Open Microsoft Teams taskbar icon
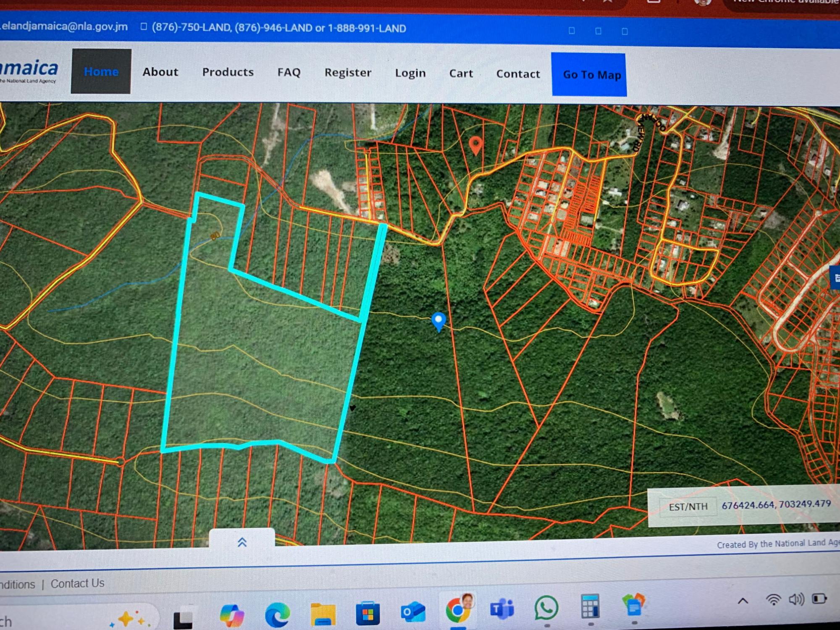This screenshot has height=630, width=840. pyautogui.click(x=502, y=608)
